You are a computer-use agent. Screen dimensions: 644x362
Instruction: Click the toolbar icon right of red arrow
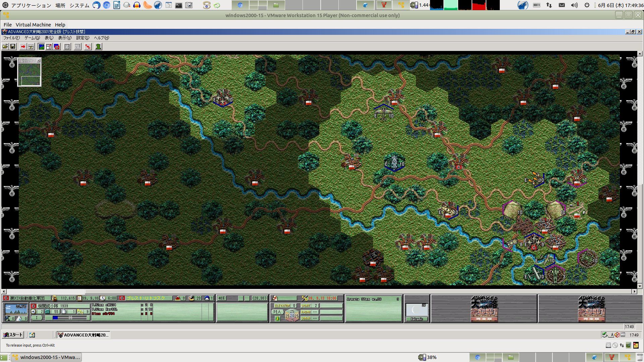(x=31, y=47)
